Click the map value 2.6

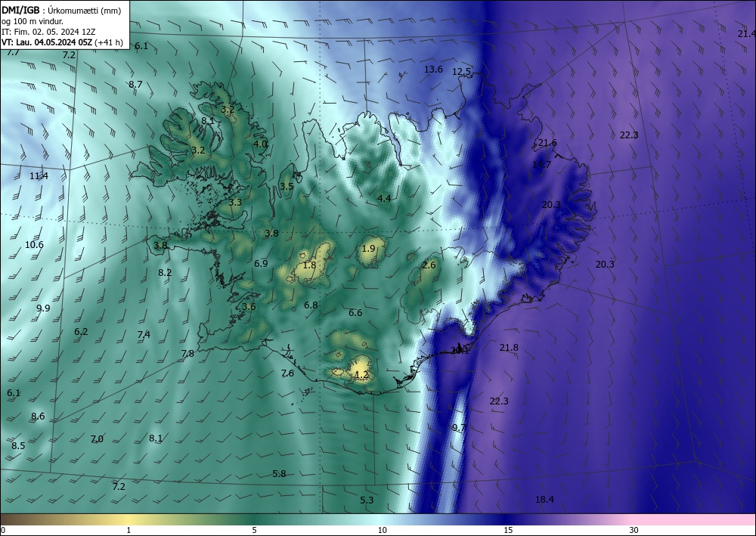click(x=429, y=265)
